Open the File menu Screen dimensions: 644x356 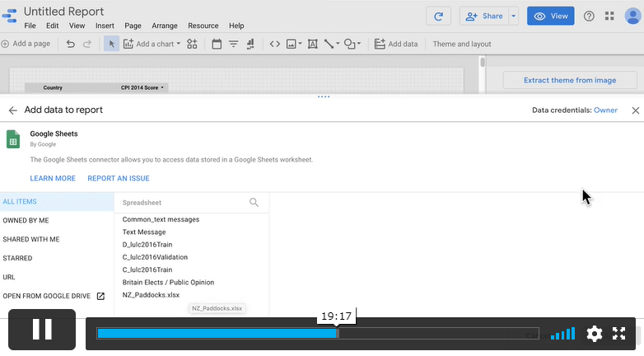point(30,26)
